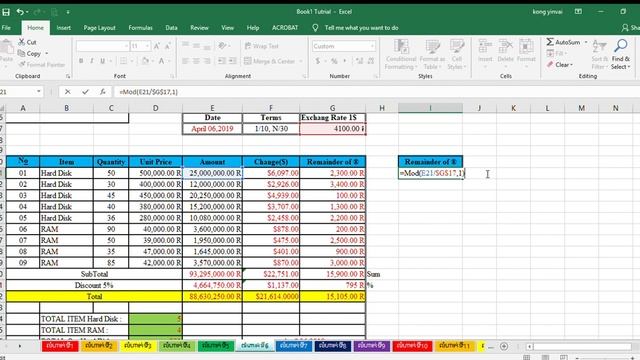Click Tell me what you want to do

tap(361, 28)
